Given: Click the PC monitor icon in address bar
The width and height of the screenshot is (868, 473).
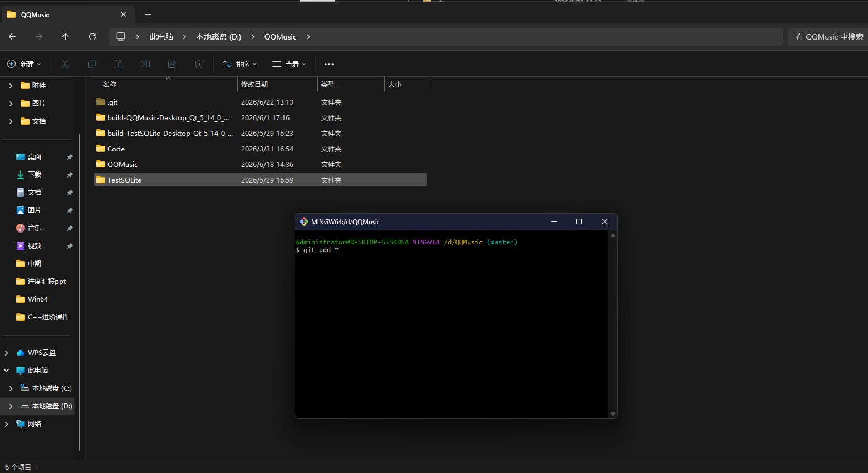Looking at the screenshot, I should (121, 37).
